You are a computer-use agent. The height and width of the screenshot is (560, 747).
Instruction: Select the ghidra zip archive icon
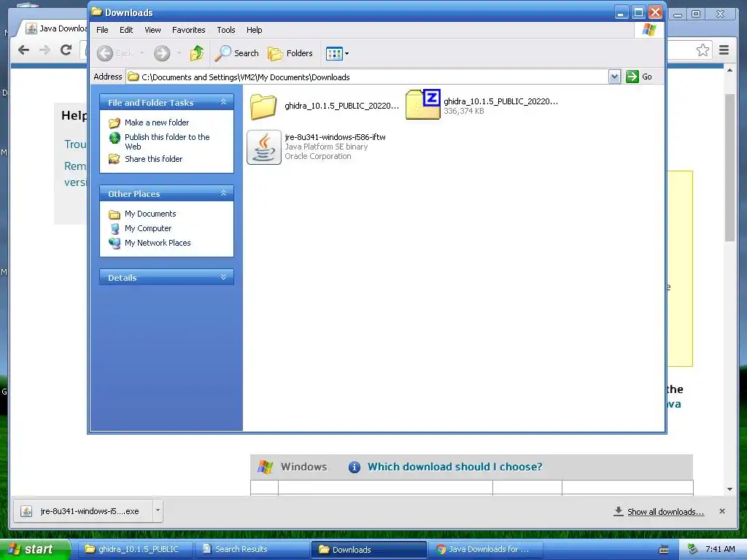tap(423, 104)
